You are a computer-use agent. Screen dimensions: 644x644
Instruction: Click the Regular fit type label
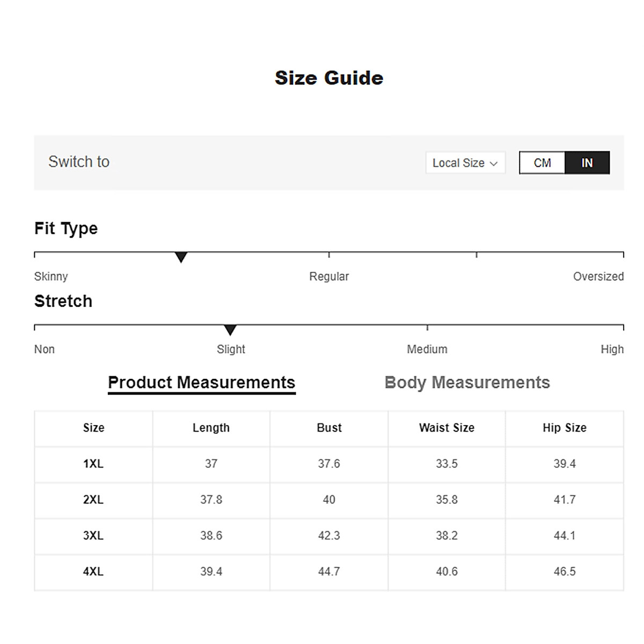329,276
